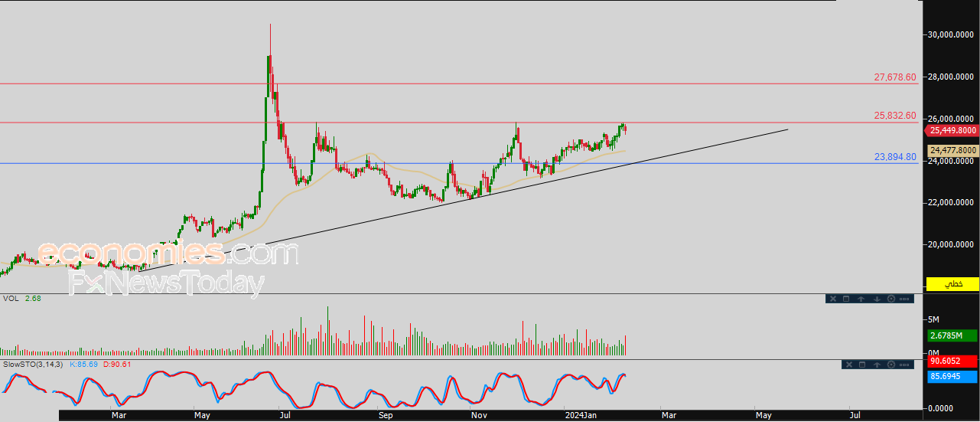Viewport: 980px width, 422px height.
Task: Select the 23,894.80 blue support line label
Action: point(894,157)
